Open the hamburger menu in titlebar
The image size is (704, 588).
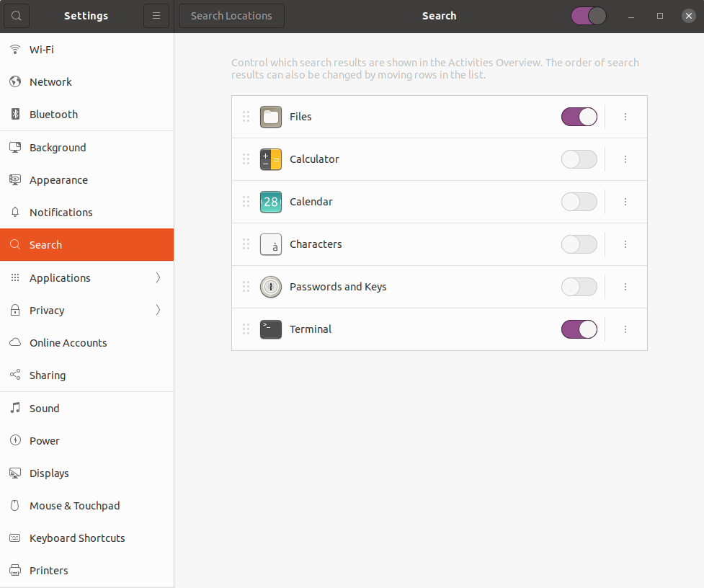pos(156,15)
